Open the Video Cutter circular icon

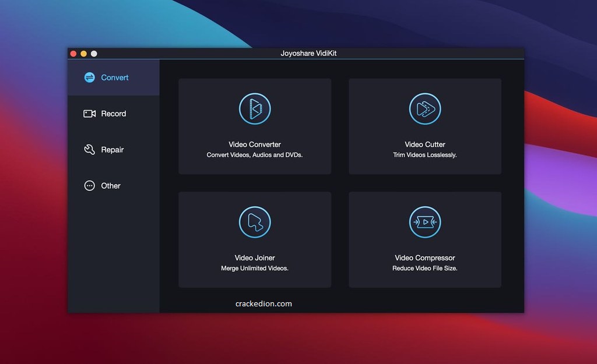(x=425, y=109)
